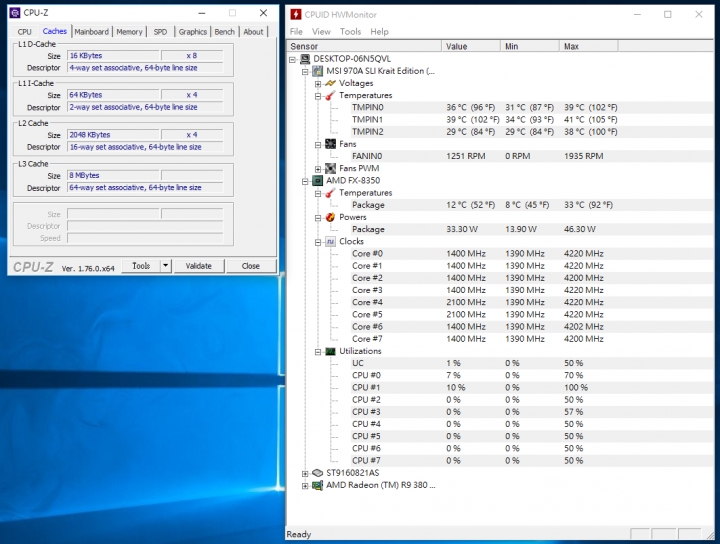Screen dimensions: 720x544
Task: Switch to the Graphics tab
Action: (x=192, y=32)
